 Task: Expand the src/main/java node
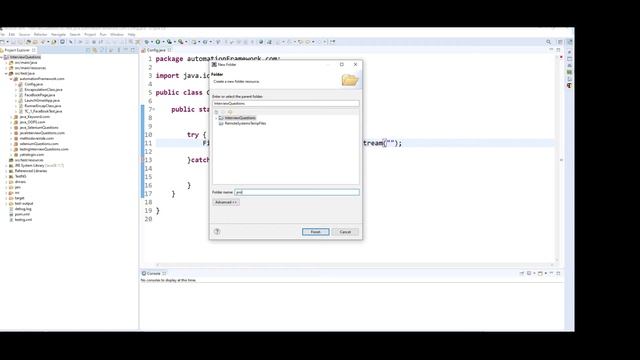[x=7, y=63]
